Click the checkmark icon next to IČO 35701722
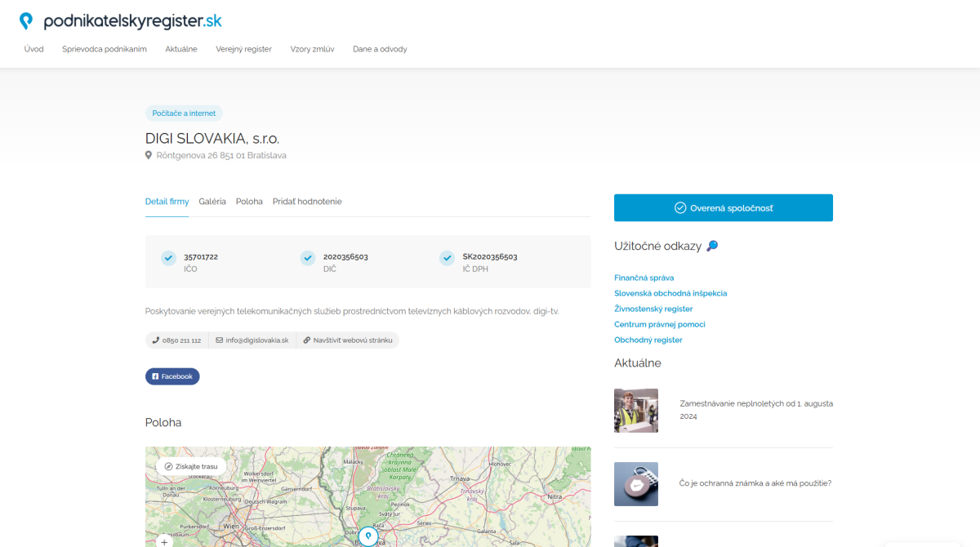This screenshot has width=980, height=547. [168, 258]
